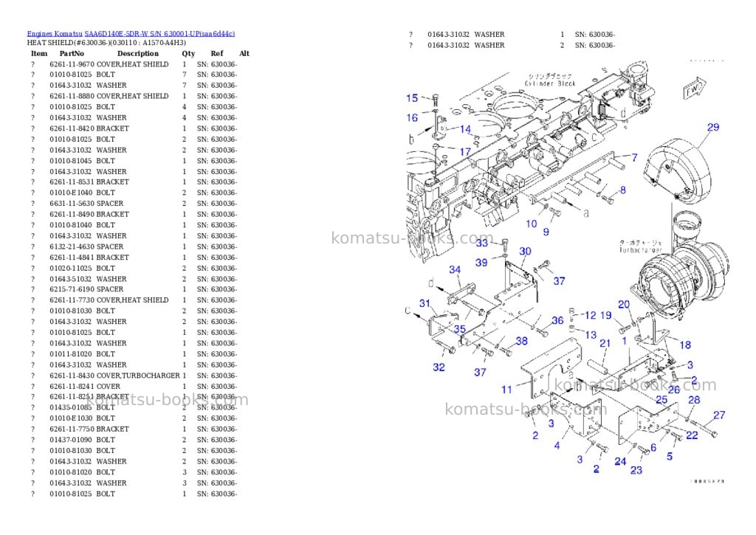Click callout number 18 in diagram

tap(685, 345)
